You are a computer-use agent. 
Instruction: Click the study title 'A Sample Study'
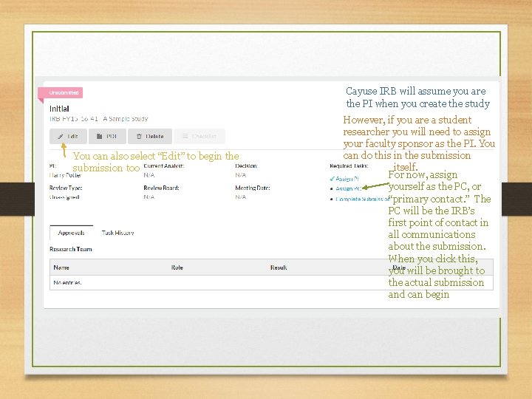pyautogui.click(x=126, y=119)
